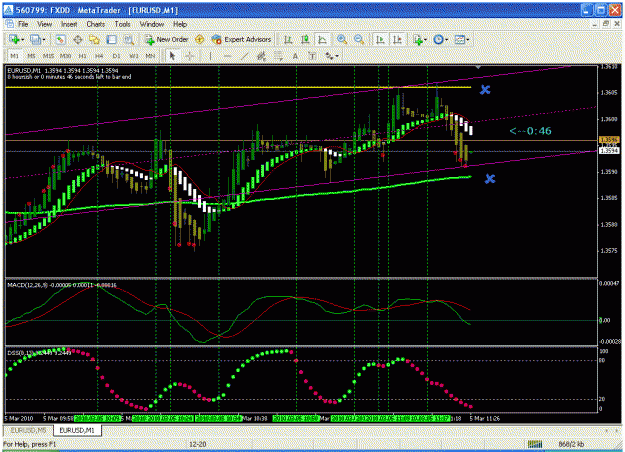
Task: Expand the Profiles dropdown arrow
Action: (43, 39)
